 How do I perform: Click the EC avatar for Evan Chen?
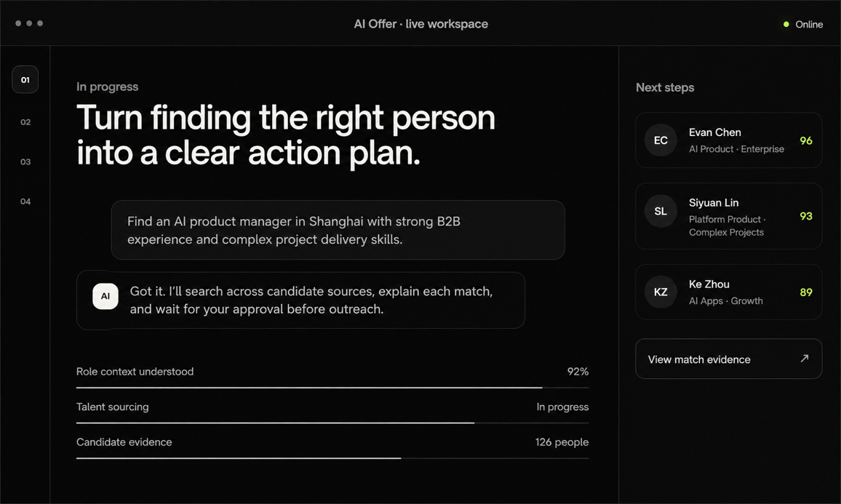click(x=661, y=140)
